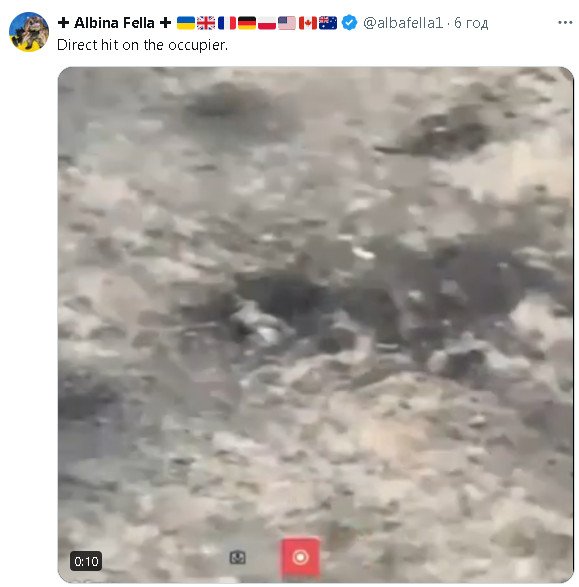
Task: Open the three-dot more options menu
Action: [x=565, y=23]
